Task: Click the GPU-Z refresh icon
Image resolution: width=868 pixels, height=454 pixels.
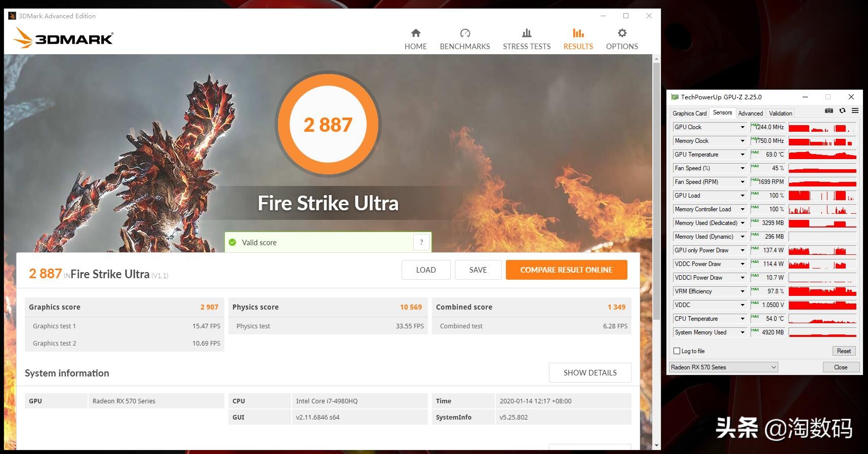Action: click(842, 110)
